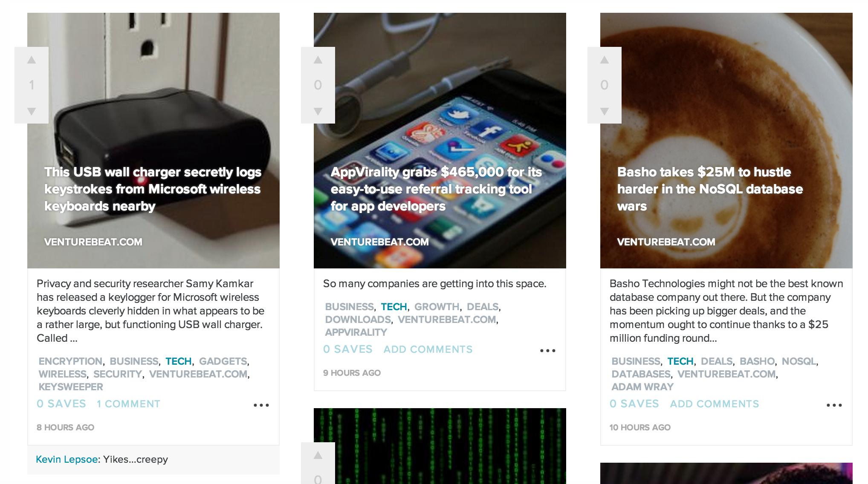Downvote the Basho NoSQL article
This screenshot has height=484, width=868.
click(x=605, y=112)
